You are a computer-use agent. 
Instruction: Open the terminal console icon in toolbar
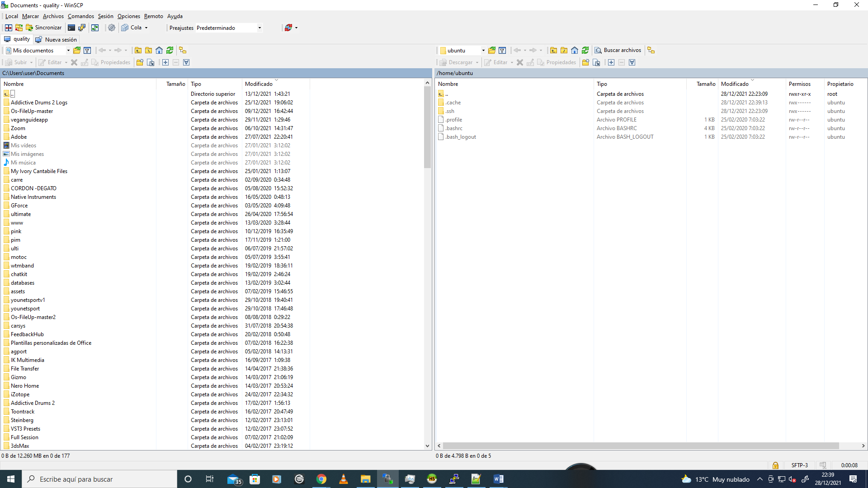(x=71, y=28)
